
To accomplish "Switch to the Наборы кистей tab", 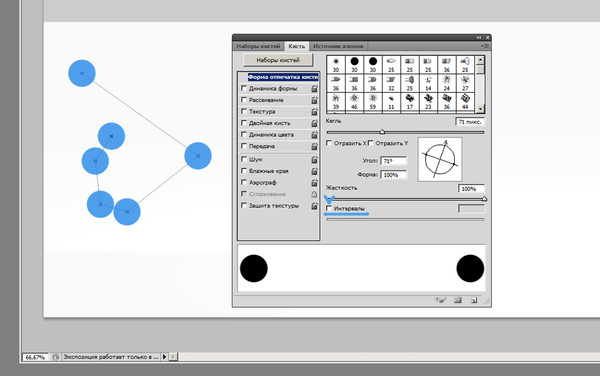I will point(258,46).
